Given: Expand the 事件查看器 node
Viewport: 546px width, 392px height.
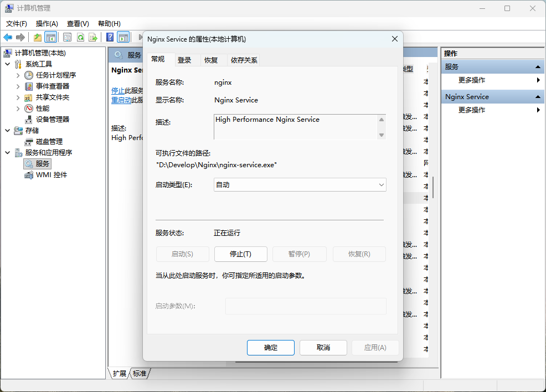Looking at the screenshot, I should point(18,86).
